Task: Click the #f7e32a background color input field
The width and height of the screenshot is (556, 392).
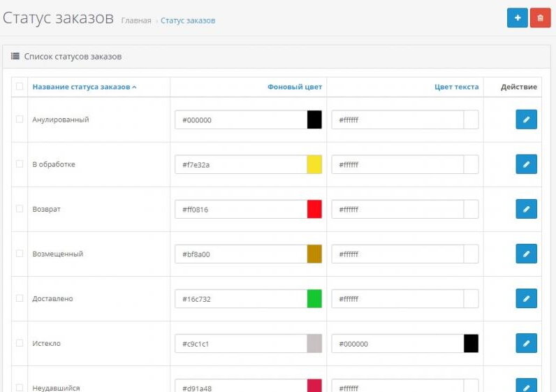Action: [240, 164]
